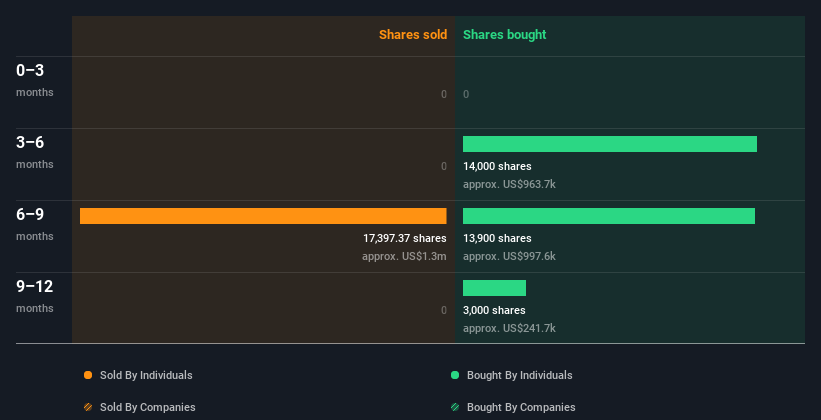Click the Sold By Companies striped legend icon

[88, 407]
